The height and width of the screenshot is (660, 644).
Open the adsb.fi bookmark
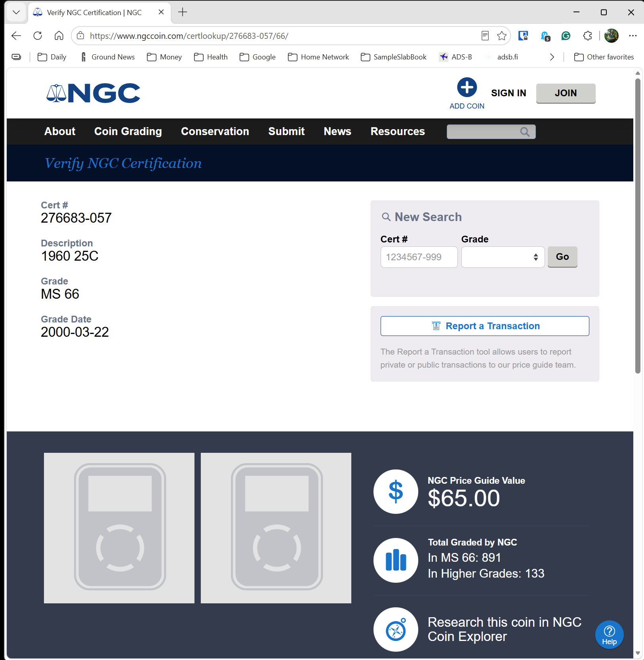[x=502, y=57]
